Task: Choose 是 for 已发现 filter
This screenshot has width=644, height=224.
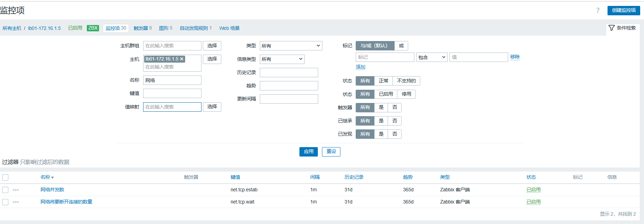Action: (x=381, y=134)
